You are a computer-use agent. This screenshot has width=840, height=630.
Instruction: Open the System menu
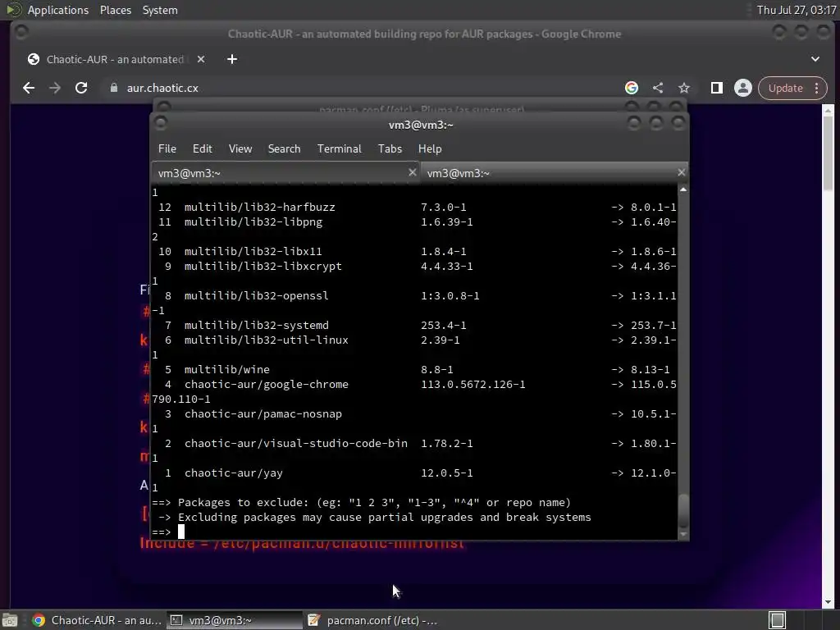click(160, 10)
